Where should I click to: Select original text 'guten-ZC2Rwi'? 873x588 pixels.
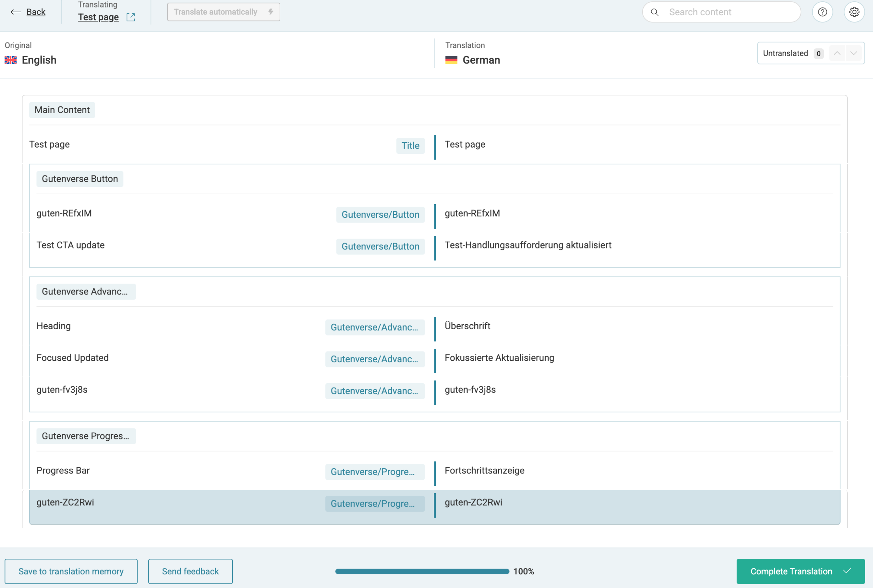(65, 502)
